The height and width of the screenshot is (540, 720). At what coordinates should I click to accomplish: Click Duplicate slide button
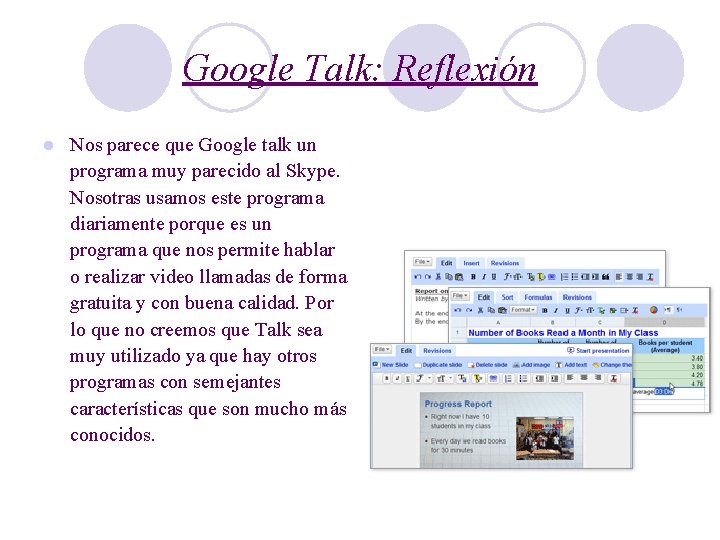click(x=438, y=365)
